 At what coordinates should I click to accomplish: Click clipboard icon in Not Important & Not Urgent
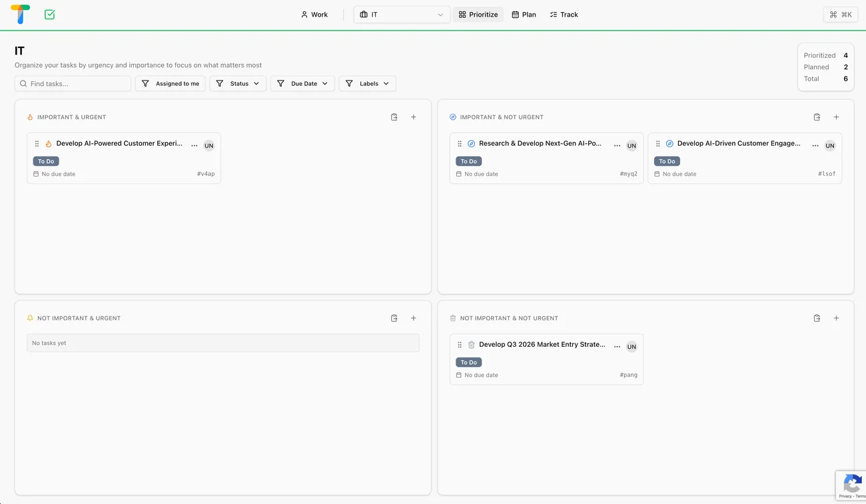click(x=817, y=318)
